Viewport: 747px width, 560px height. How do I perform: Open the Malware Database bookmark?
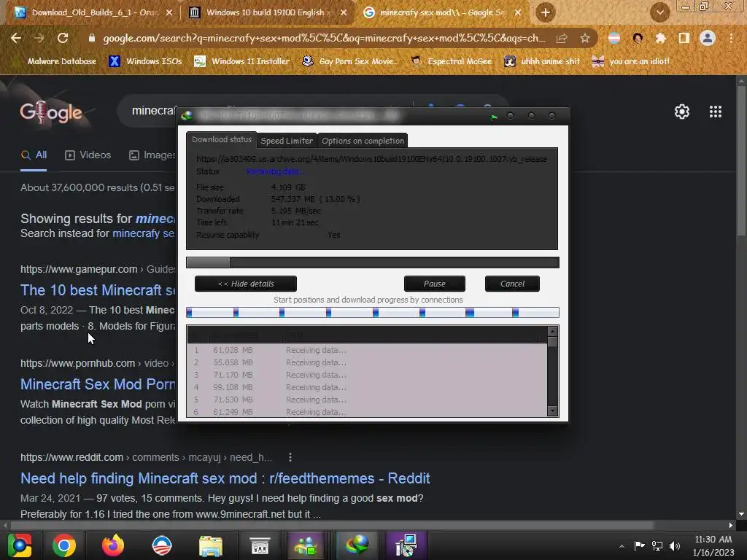point(61,61)
